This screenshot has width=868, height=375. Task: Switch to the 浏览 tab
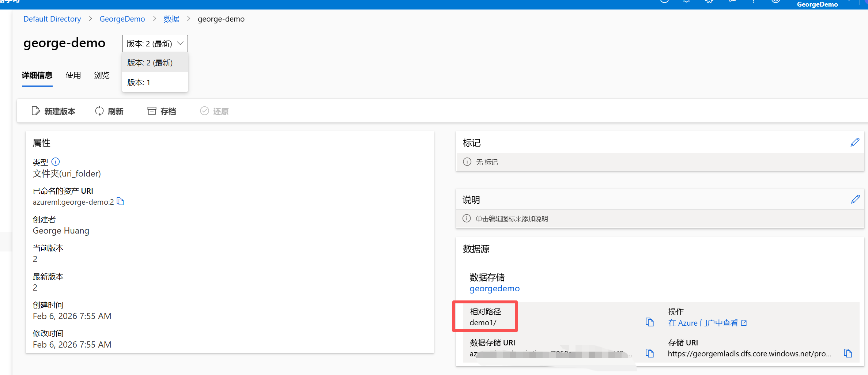click(101, 75)
